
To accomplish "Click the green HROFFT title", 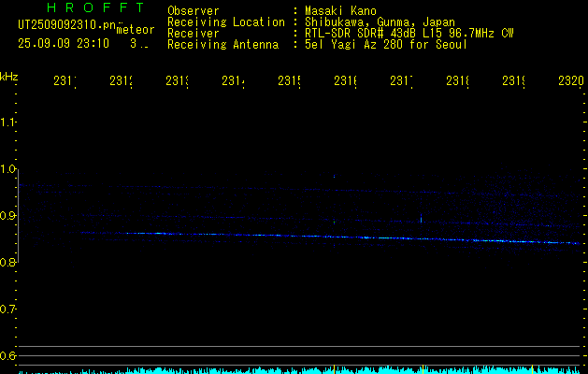I will point(96,7).
